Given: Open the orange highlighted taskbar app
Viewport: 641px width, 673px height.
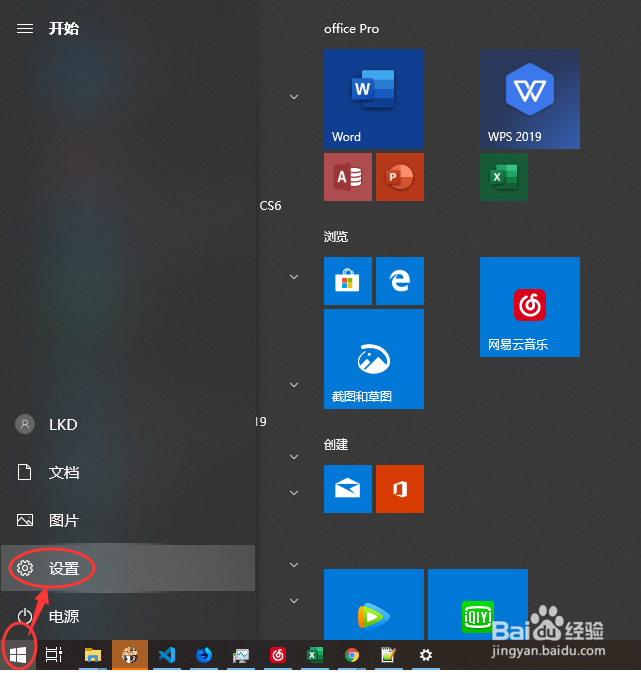Looking at the screenshot, I should click(130, 655).
